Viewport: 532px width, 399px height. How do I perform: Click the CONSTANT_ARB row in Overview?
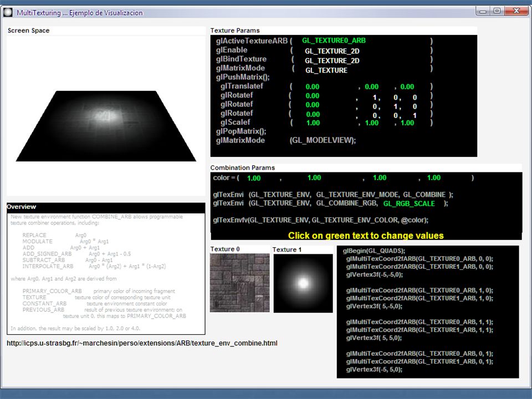[94, 304]
